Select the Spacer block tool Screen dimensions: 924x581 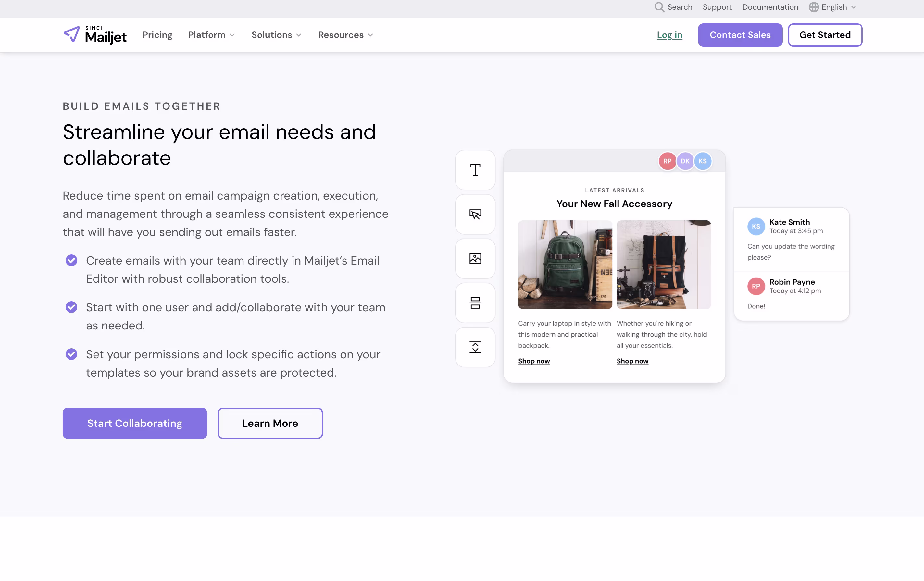coord(475,347)
